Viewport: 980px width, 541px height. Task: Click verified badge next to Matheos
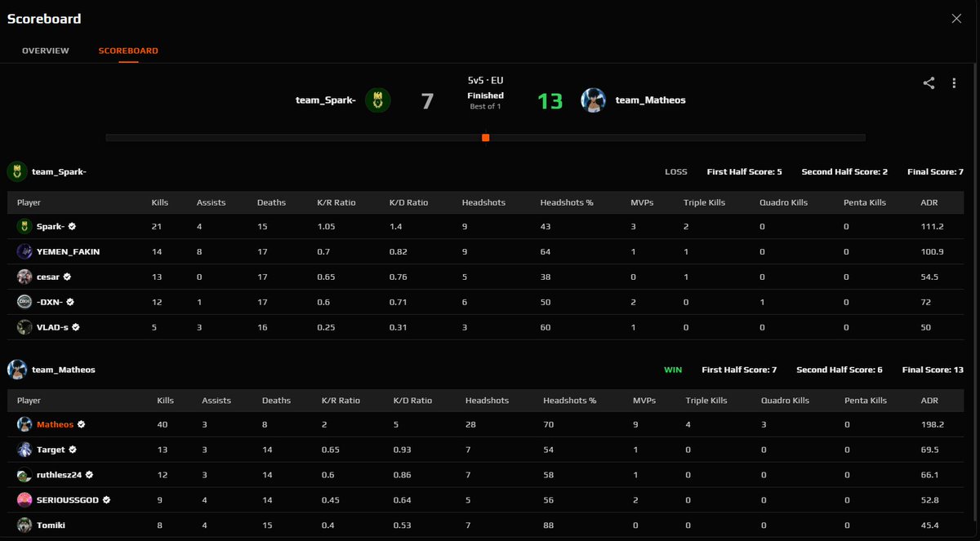(x=81, y=424)
